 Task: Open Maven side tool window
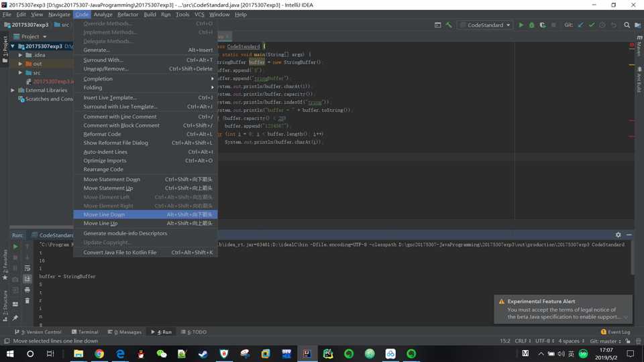[x=639, y=46]
